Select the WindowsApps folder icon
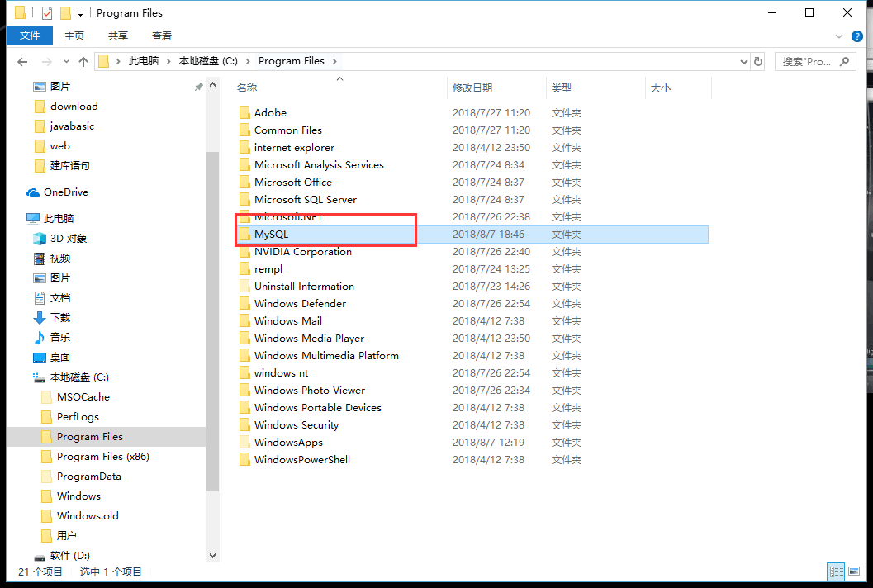Image resolution: width=873 pixels, height=588 pixels. tap(244, 442)
